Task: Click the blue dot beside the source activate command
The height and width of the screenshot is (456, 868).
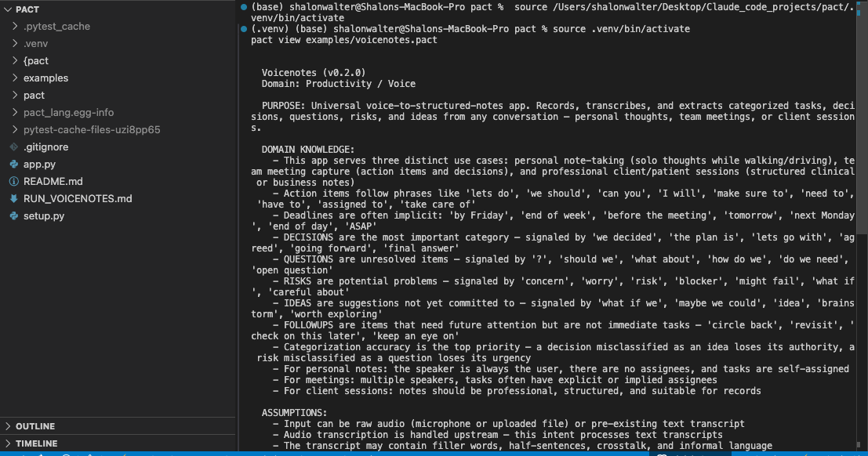Action: pos(244,28)
